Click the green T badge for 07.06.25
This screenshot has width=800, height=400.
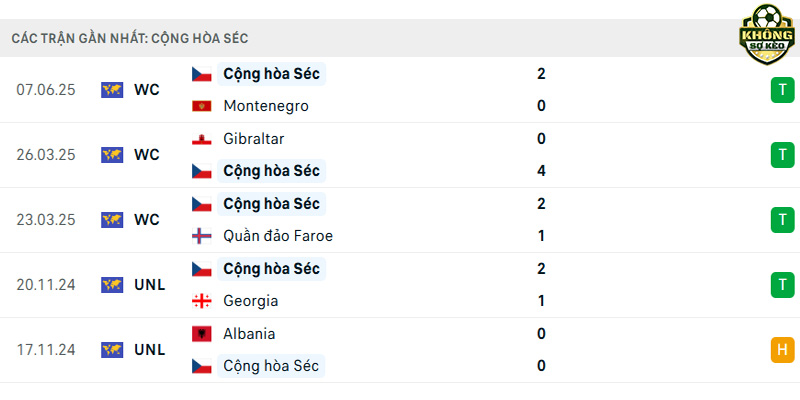(783, 90)
